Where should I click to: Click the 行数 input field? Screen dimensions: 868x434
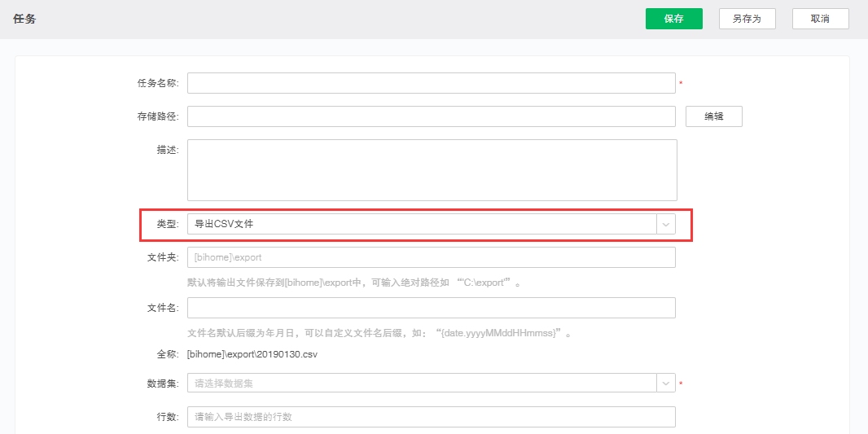point(431,417)
